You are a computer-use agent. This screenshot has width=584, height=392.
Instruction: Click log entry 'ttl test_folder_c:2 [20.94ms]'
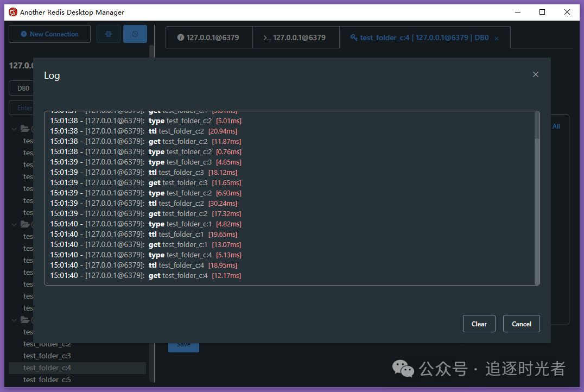click(144, 131)
